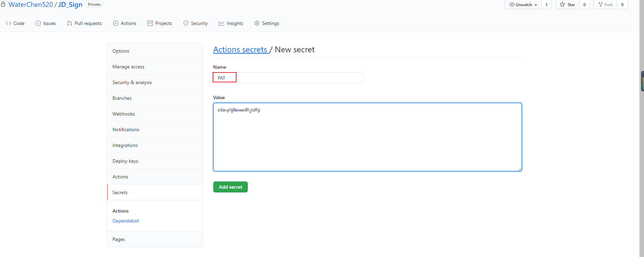644x257 pixels.
Task: Focus the secret Value text area
Action: point(367,137)
